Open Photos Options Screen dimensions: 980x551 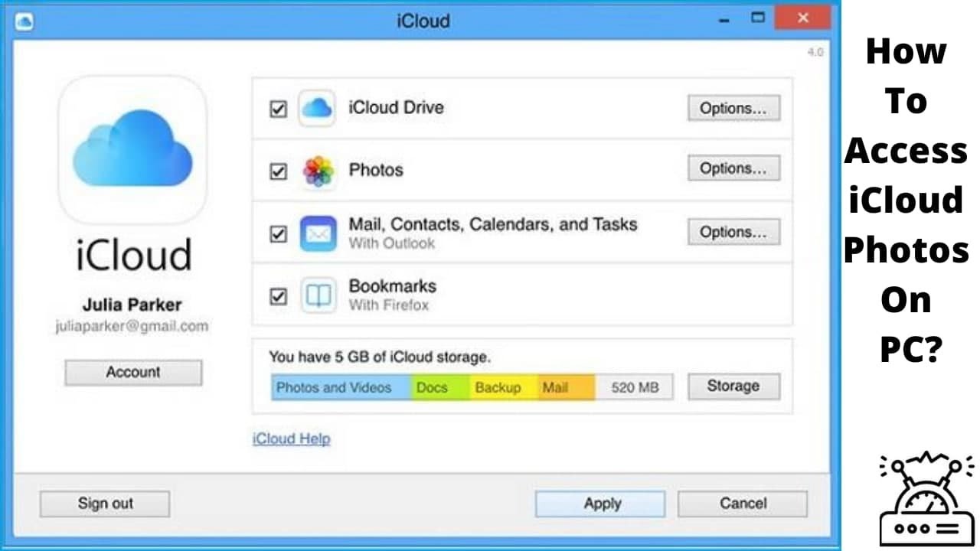click(733, 168)
